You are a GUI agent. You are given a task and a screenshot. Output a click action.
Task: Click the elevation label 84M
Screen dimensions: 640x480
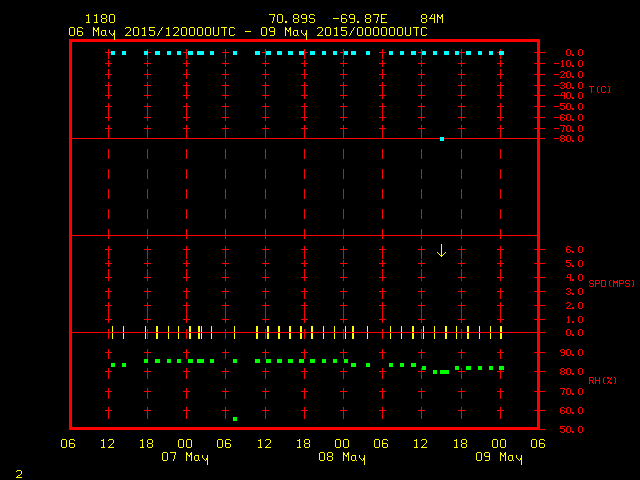point(432,19)
